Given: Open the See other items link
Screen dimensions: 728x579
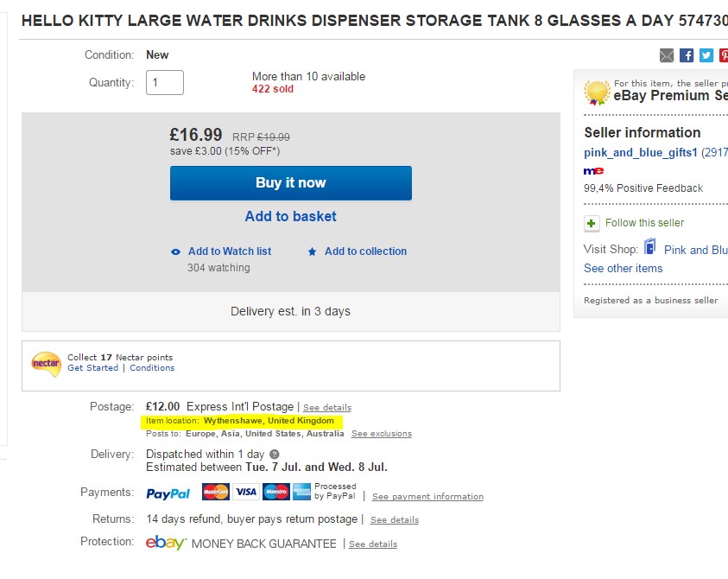Looking at the screenshot, I should click(x=623, y=268).
